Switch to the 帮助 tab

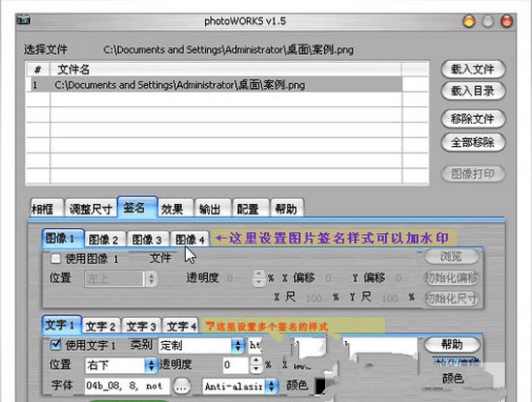(x=287, y=209)
